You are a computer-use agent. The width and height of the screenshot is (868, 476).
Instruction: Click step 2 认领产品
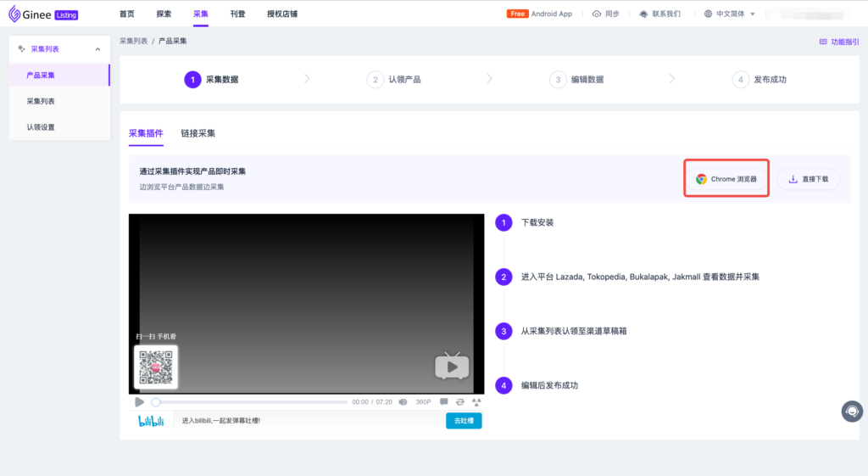pos(393,80)
